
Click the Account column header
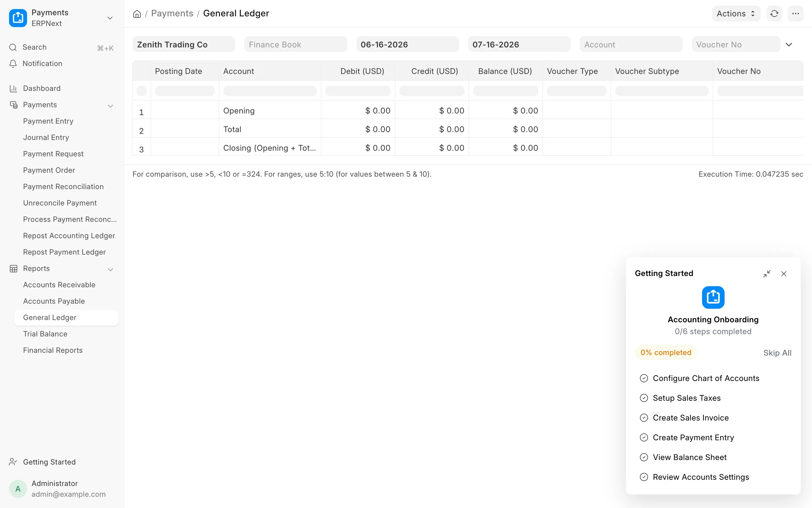(x=270, y=71)
